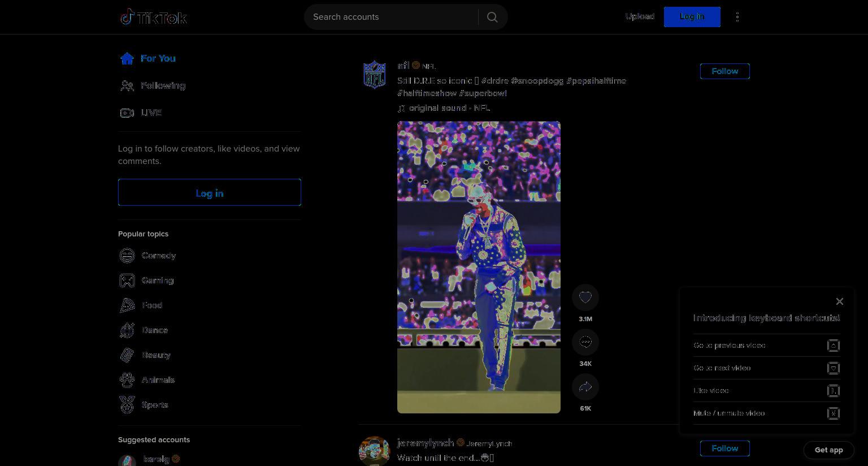Click the For You home icon
The height and width of the screenshot is (466, 868).
pyautogui.click(x=127, y=58)
